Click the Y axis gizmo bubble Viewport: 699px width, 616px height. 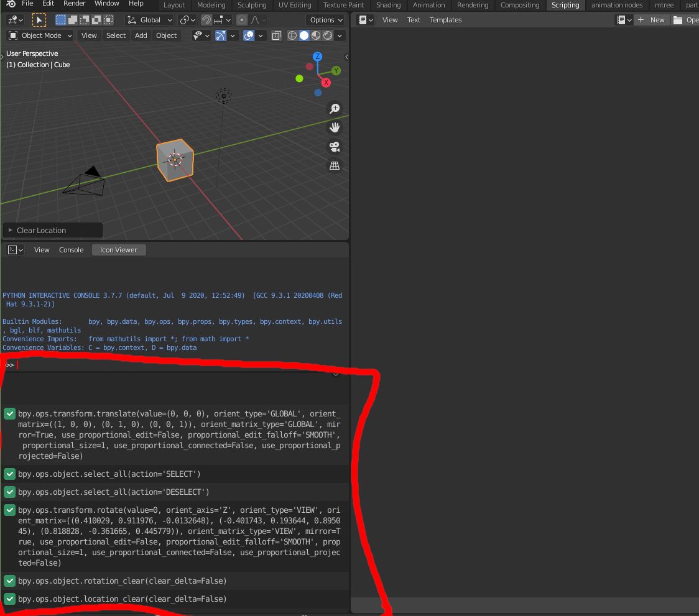point(336,70)
